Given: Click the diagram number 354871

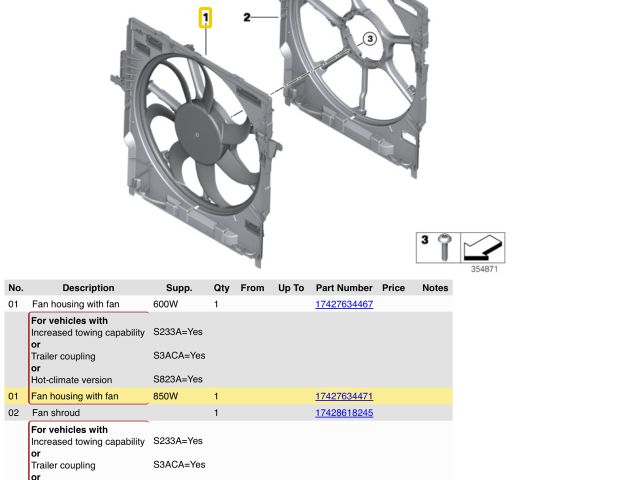Looking at the screenshot, I should (485, 269).
